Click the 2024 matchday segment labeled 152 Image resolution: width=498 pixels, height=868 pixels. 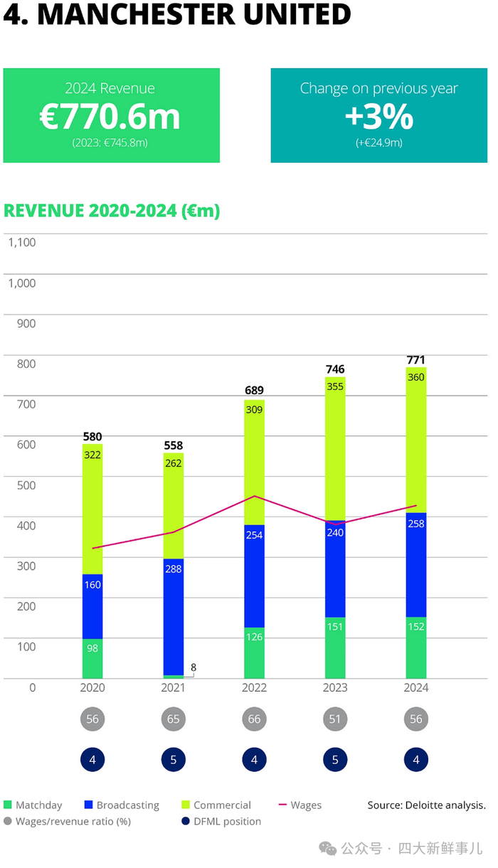point(416,647)
